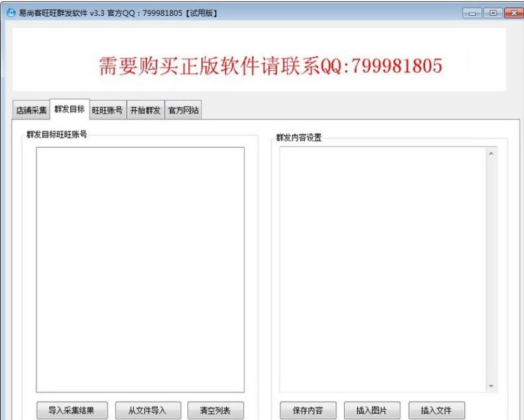Click 插入文件 to insert file
The height and width of the screenshot is (420, 524).
436,410
